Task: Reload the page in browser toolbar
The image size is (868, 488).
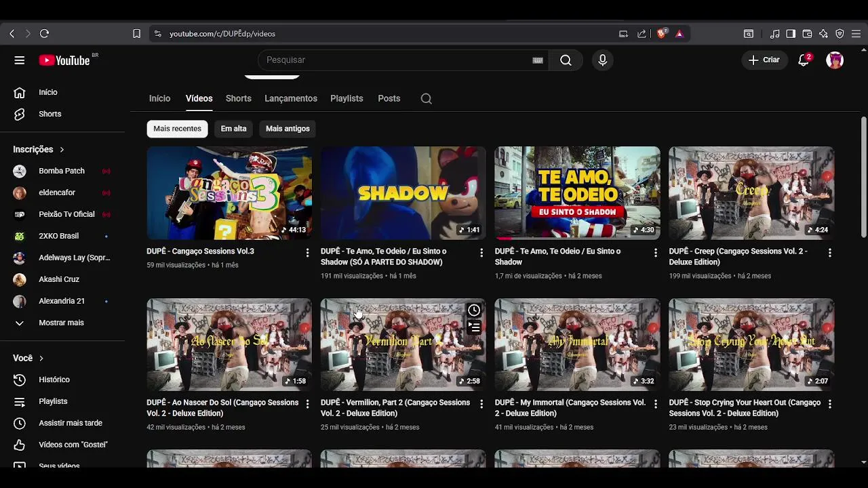Action: 44,33
